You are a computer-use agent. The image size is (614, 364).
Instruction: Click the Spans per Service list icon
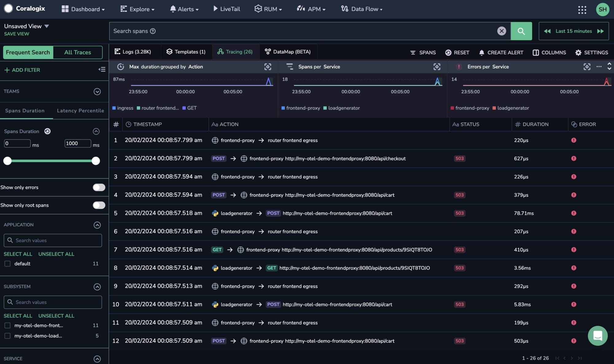point(290,67)
